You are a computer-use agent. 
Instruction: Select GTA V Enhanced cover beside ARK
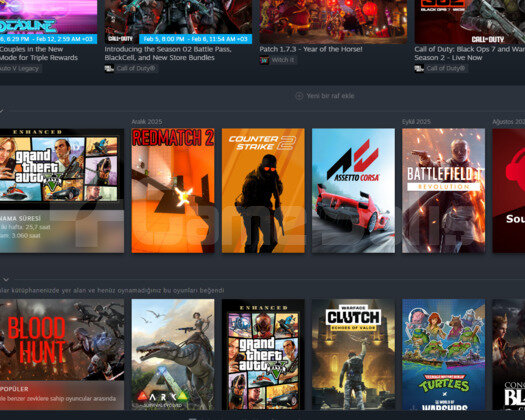(263, 354)
